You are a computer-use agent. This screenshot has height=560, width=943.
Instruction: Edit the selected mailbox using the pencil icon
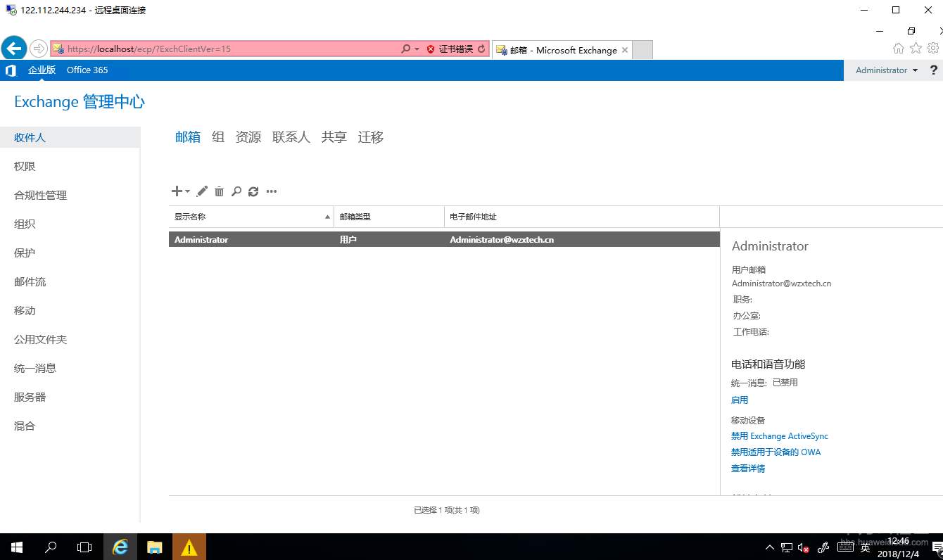pos(202,191)
